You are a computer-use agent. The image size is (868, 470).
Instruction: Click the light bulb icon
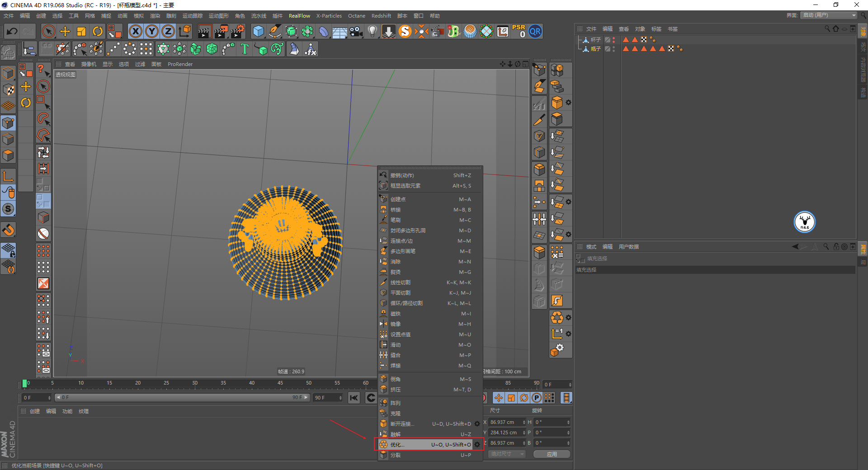372,31
